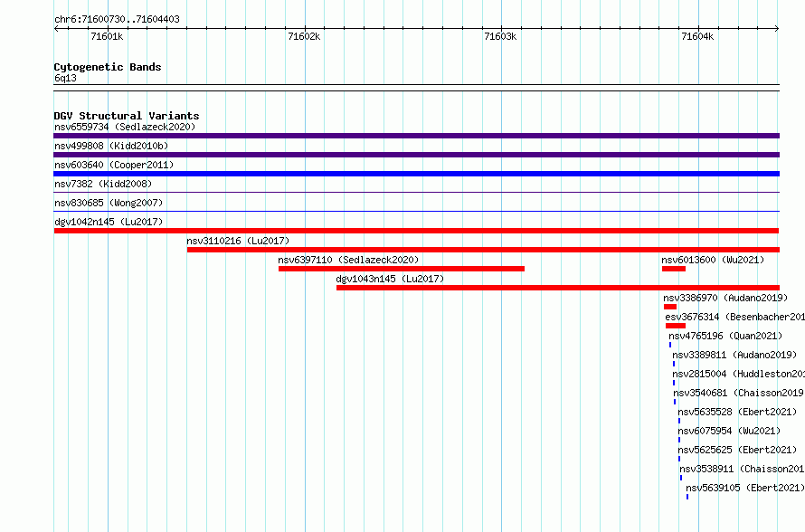Image resolution: width=805 pixels, height=532 pixels.
Task: Select the nsv6397110 red bar
Action: point(402,269)
